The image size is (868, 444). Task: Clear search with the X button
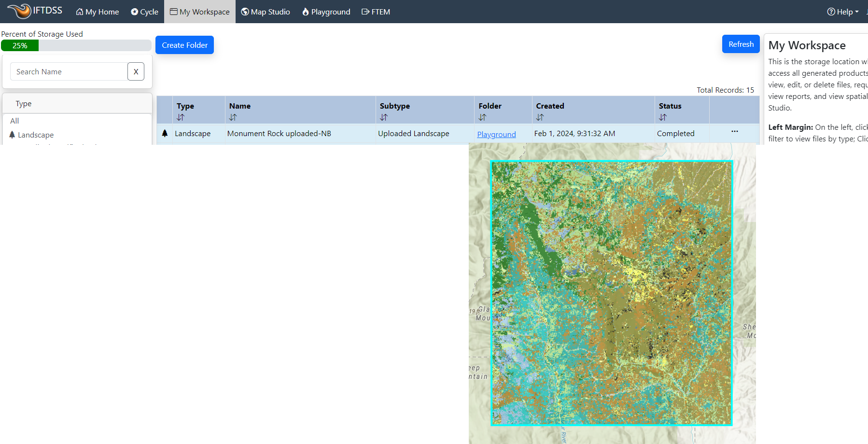(x=136, y=71)
